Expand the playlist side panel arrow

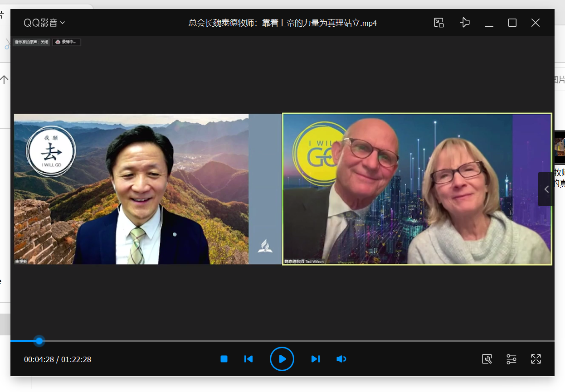(546, 189)
